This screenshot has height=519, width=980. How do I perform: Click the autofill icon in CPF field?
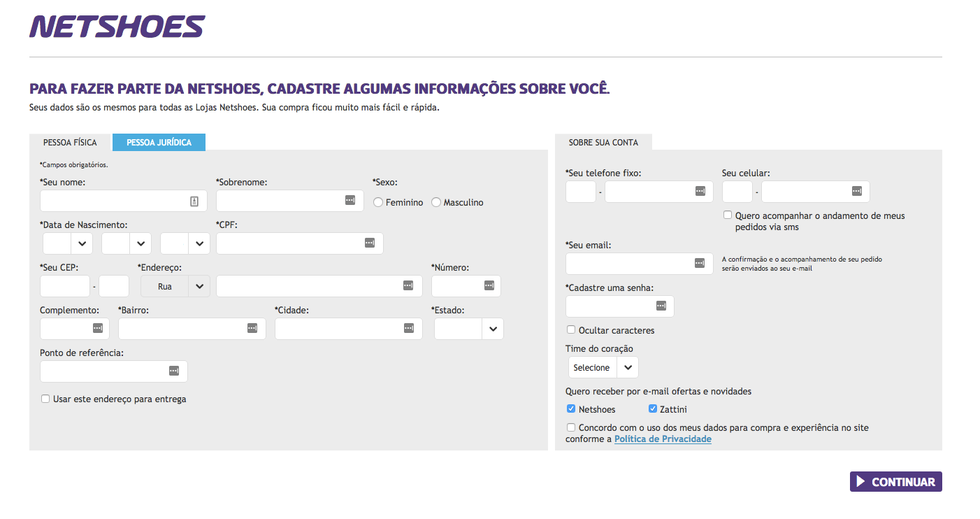(370, 243)
